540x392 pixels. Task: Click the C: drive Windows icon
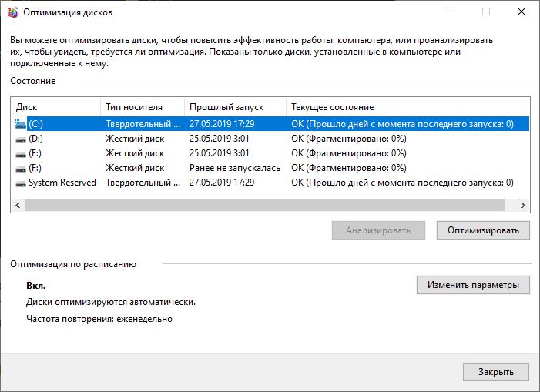[21, 123]
